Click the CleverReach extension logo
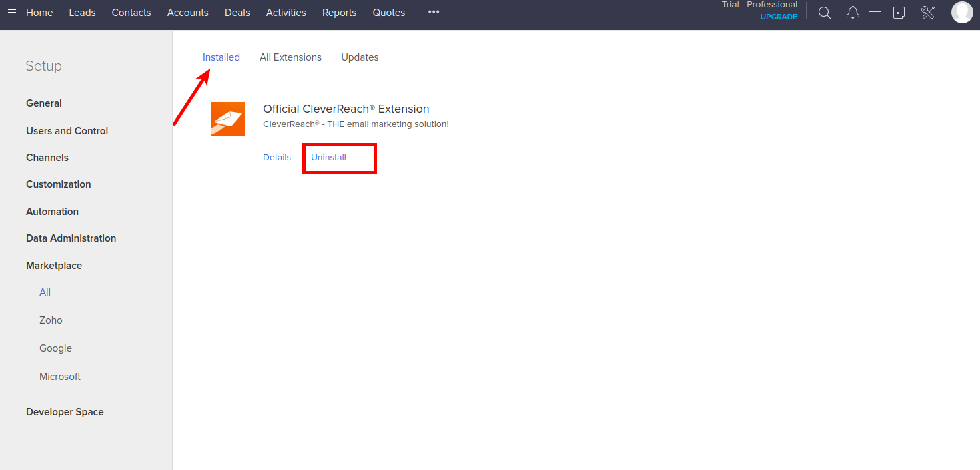Screen dimensions: 980x470 tap(228, 119)
